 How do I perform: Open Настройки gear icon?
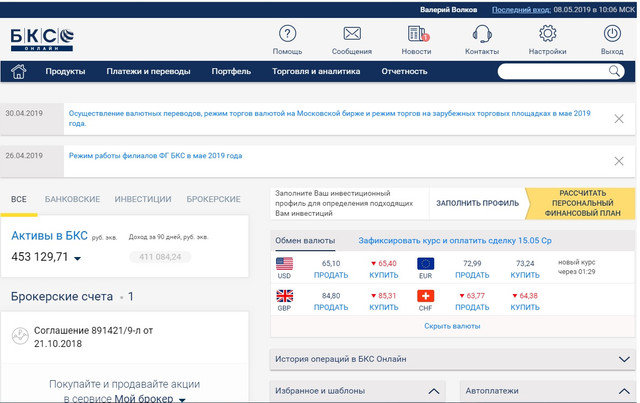(x=547, y=35)
